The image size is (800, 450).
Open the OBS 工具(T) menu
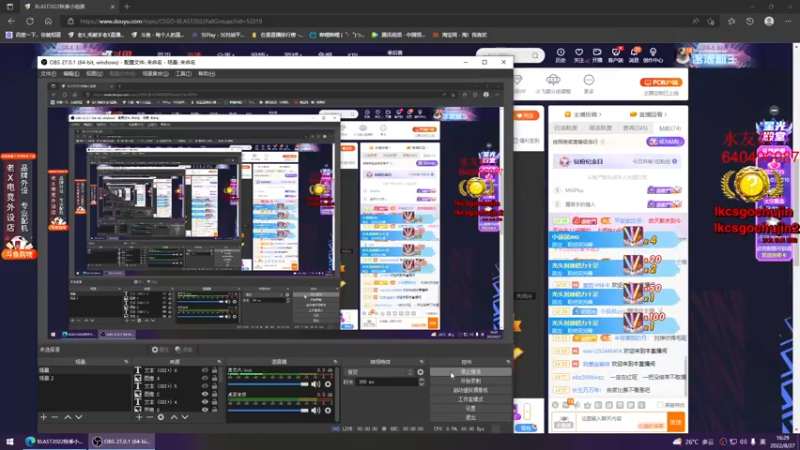183,74
